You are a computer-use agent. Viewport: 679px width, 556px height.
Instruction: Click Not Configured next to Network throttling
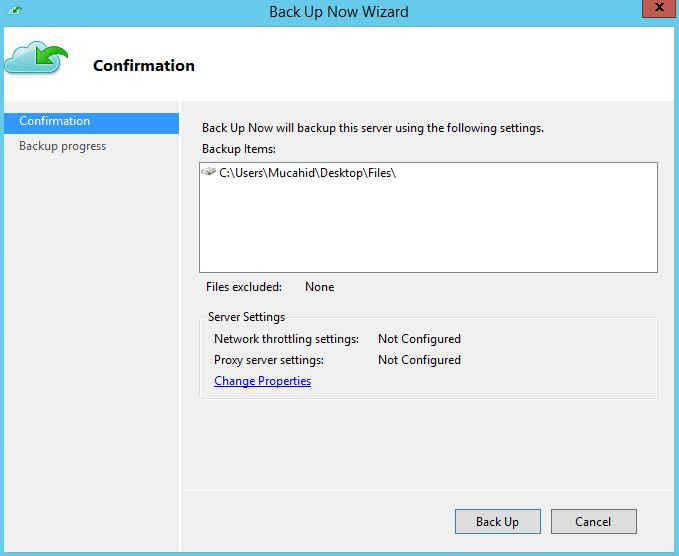(419, 339)
